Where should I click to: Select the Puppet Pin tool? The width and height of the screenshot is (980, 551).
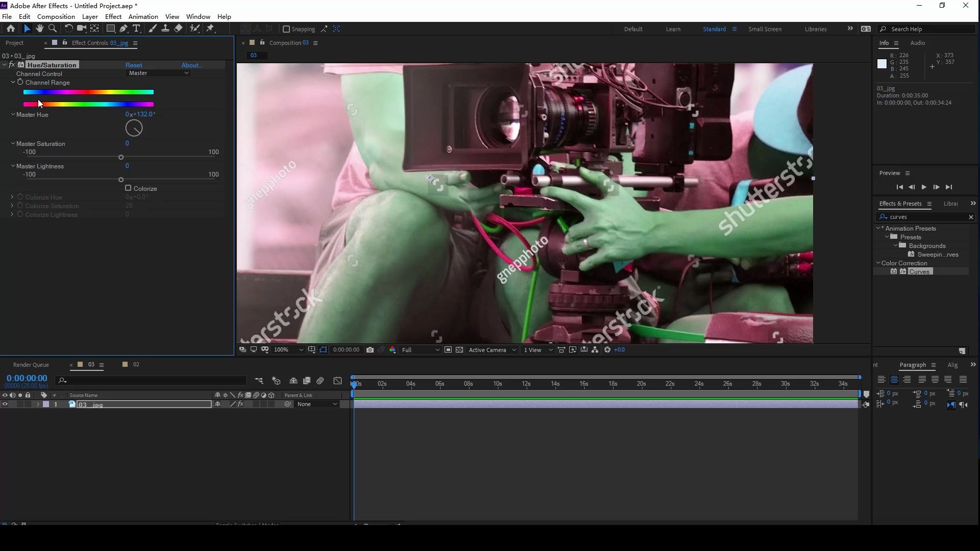pos(210,29)
